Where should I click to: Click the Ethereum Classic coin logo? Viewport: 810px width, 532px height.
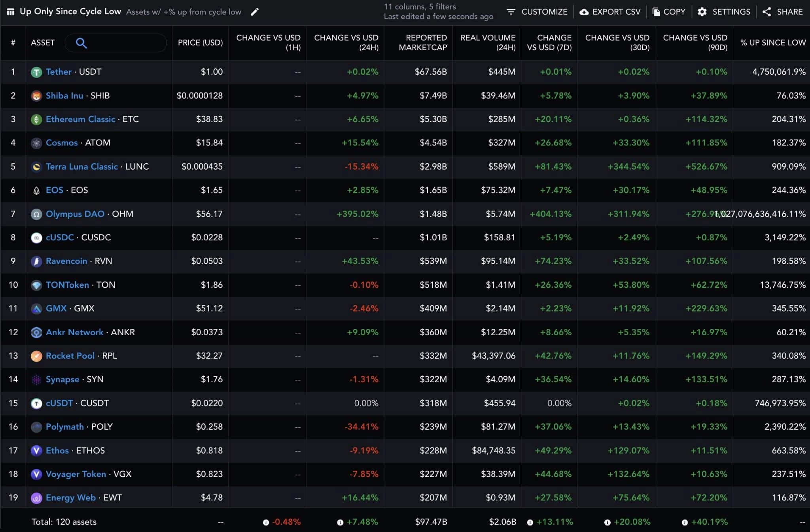pos(36,119)
